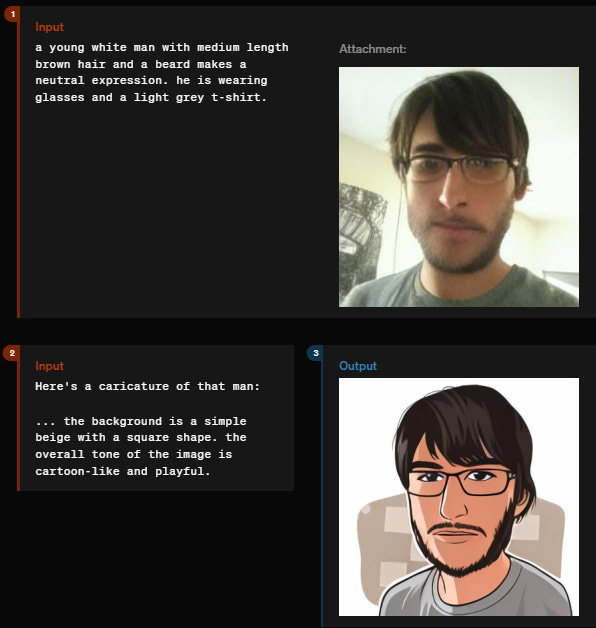
Task: Click the Input heading of step 1
Action: click(49, 27)
